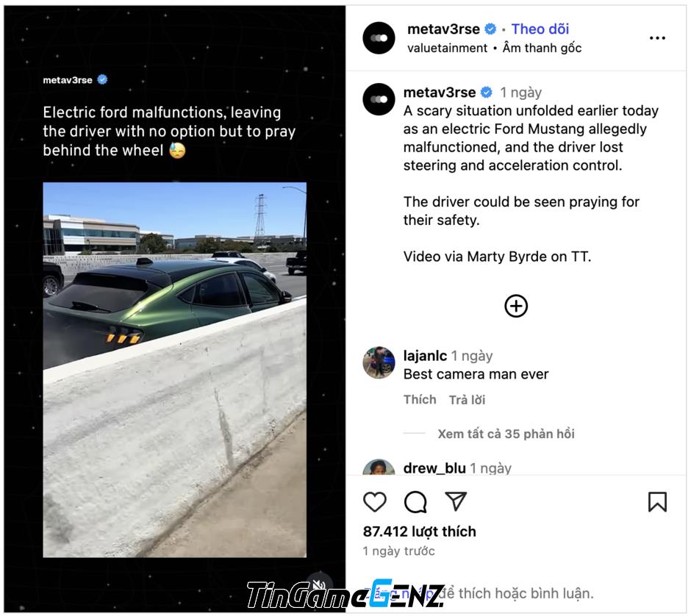Reply to lajanlc using Trả lời

point(467,400)
